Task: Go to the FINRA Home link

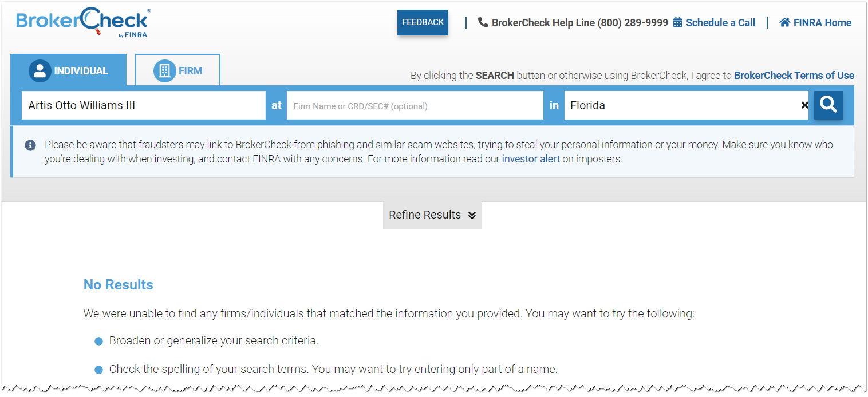Action: [x=822, y=23]
